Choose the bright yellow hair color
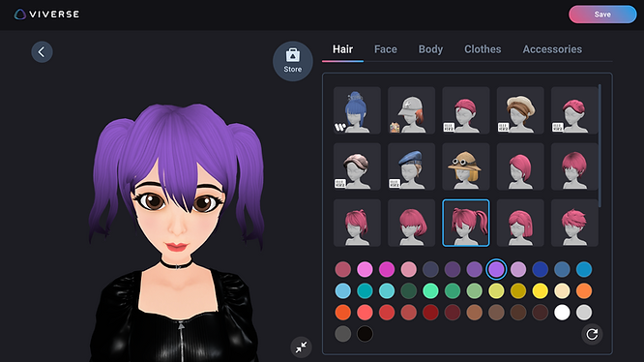The height and width of the screenshot is (362, 644). tap(541, 291)
